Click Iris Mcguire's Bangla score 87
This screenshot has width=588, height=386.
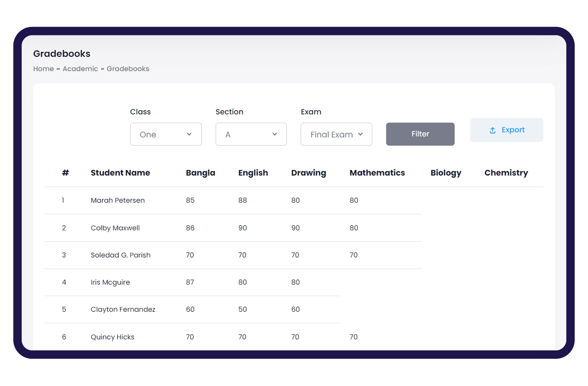point(190,282)
